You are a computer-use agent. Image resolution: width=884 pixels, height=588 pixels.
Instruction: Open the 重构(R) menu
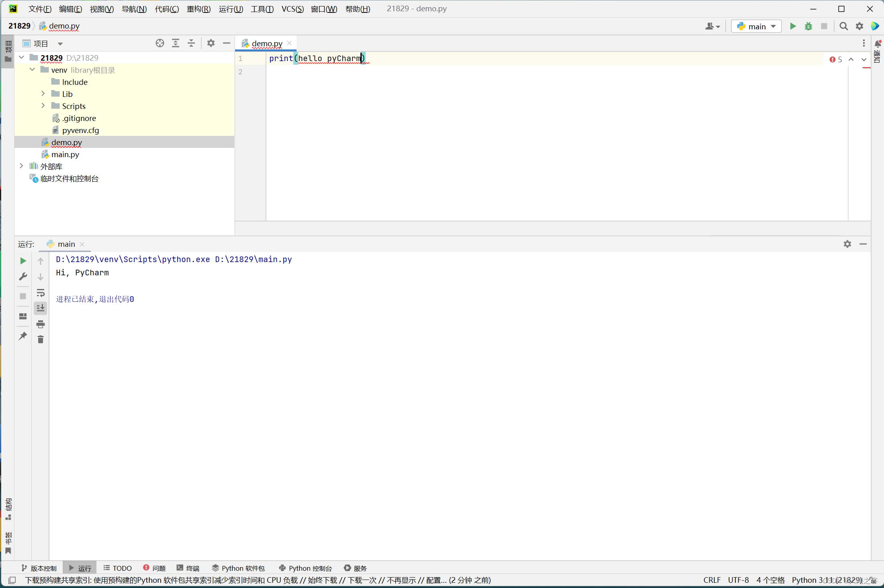(x=198, y=9)
